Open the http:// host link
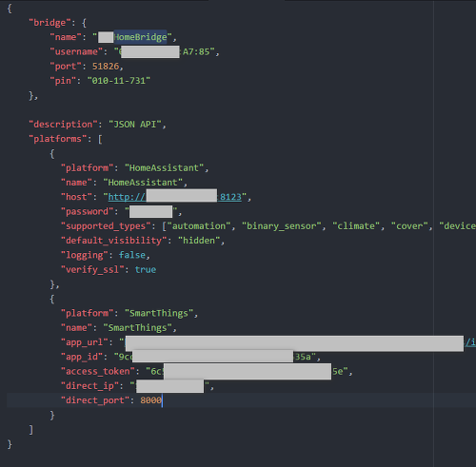This screenshot has height=467, width=476. click(x=127, y=197)
